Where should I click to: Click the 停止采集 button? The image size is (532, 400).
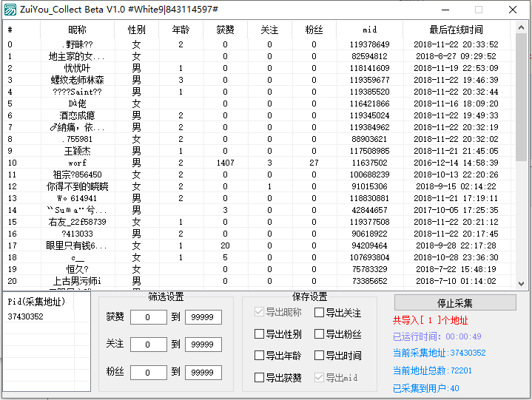click(455, 302)
